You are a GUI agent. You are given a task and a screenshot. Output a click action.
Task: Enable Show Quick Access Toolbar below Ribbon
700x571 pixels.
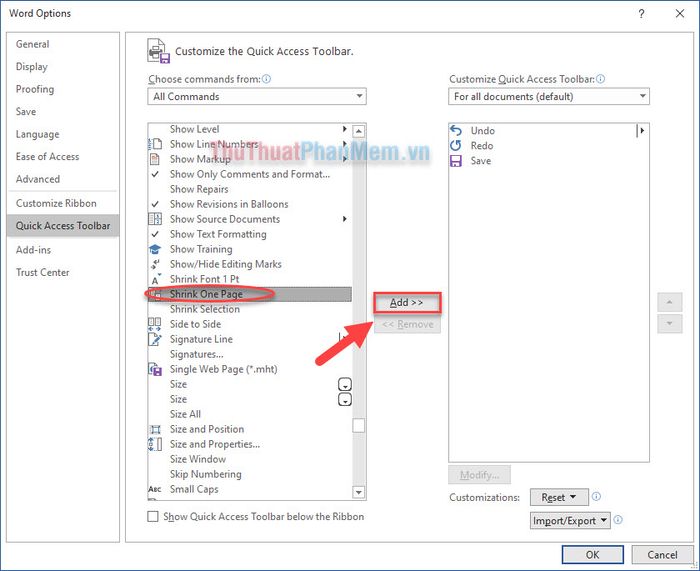coord(153,517)
